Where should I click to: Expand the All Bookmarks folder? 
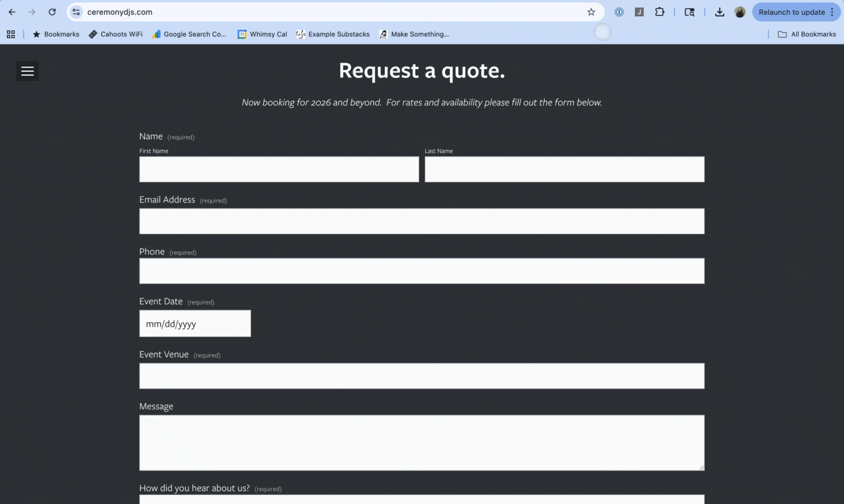(x=807, y=34)
